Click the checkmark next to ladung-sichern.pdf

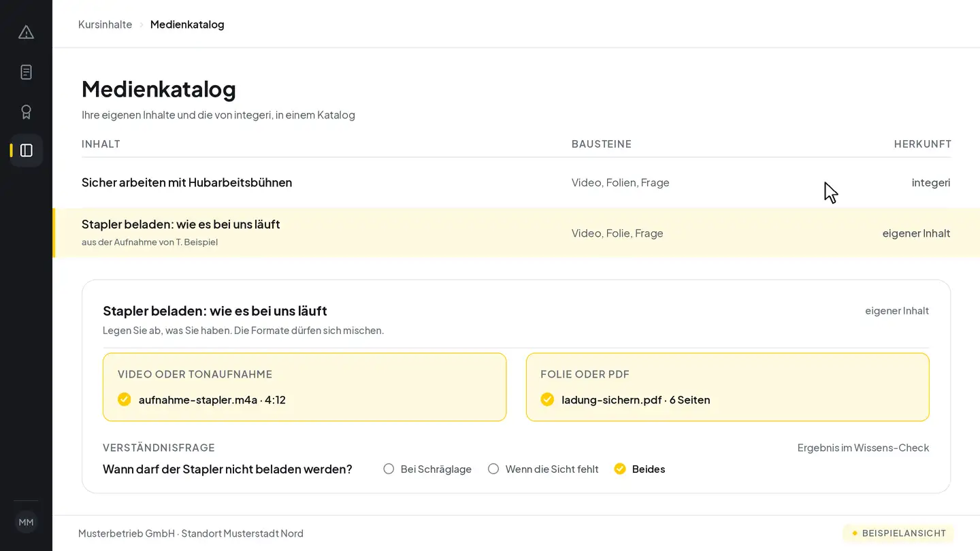click(547, 399)
